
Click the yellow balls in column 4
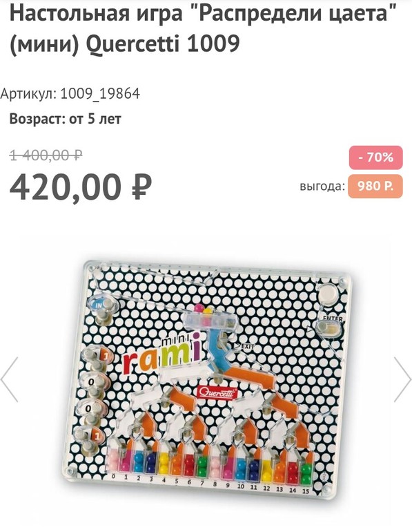pos(164,463)
